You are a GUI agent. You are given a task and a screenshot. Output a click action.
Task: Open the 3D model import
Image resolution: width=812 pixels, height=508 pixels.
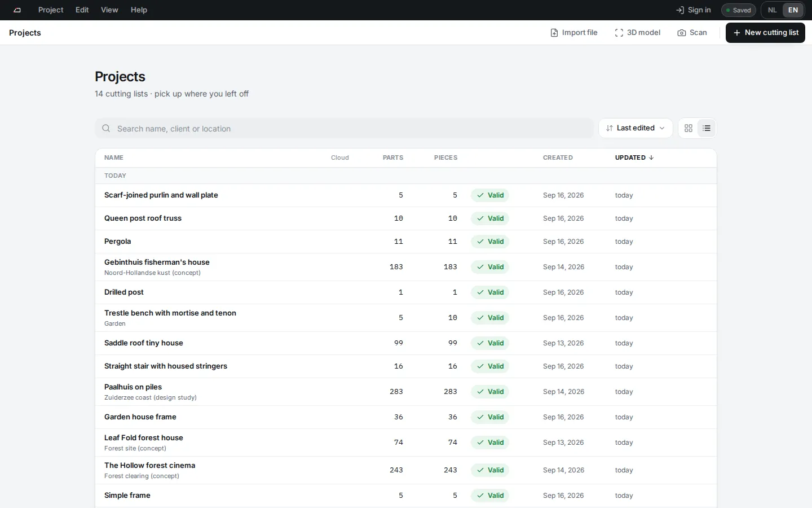[x=638, y=33]
